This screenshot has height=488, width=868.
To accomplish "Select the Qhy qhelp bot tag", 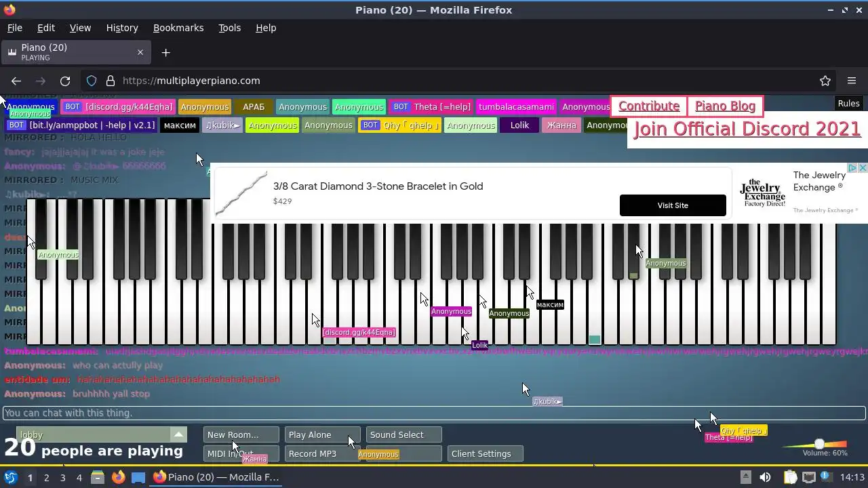I will coord(400,125).
